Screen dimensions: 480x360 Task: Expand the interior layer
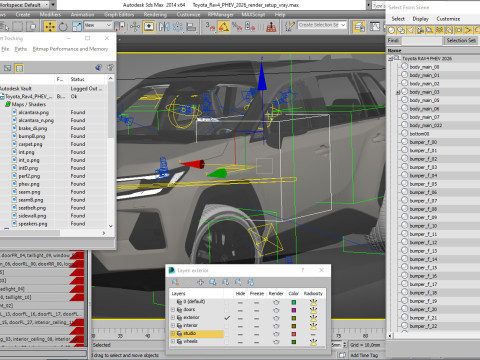pyautogui.click(x=173, y=326)
